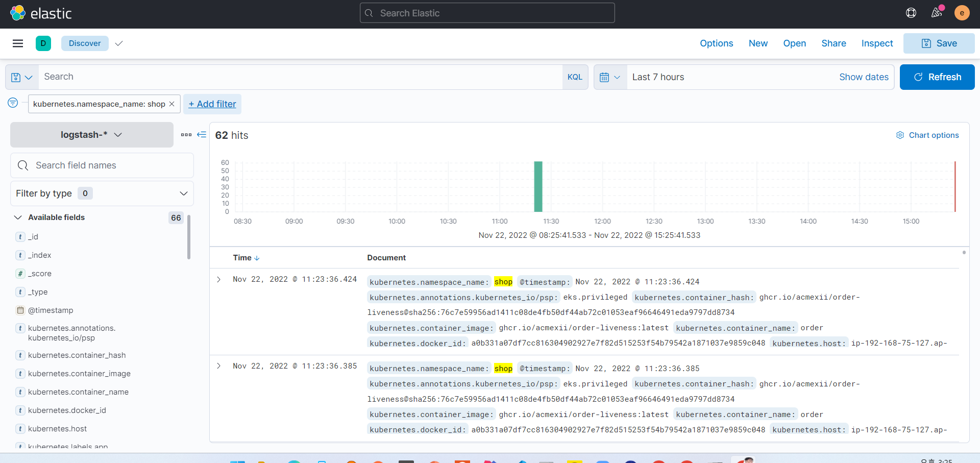Viewport: 980px width, 463px height.
Task: Collapse the Available fields section
Action: pos(18,217)
